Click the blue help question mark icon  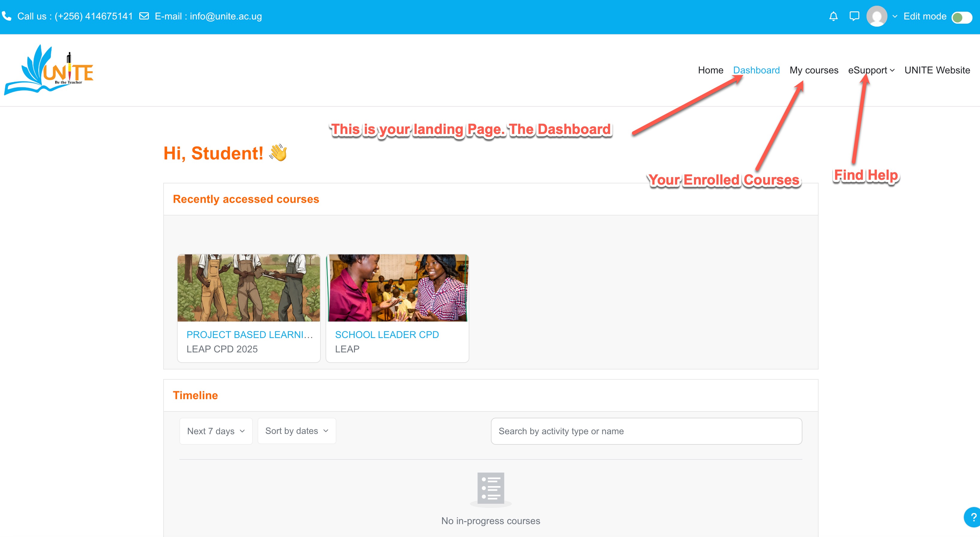[973, 517]
